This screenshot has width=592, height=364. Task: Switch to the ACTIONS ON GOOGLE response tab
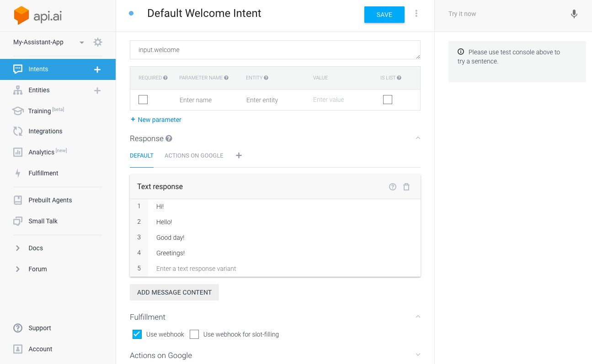tap(194, 155)
